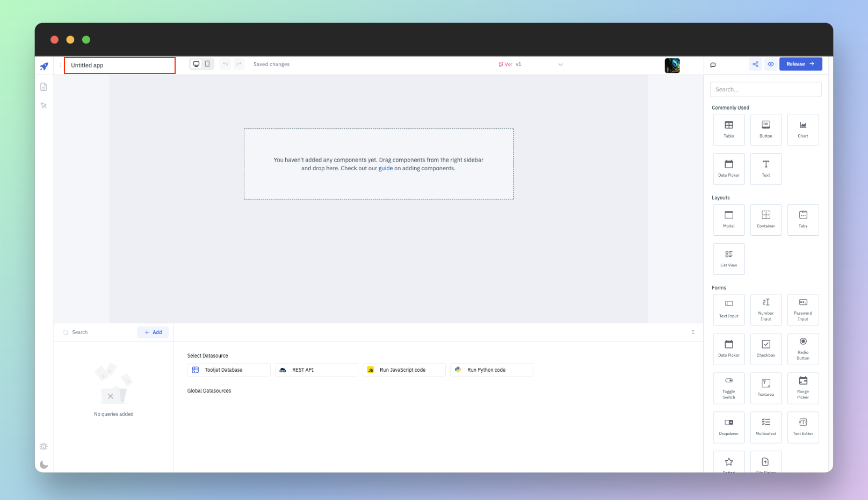Viewport: 868px width, 500px height.
Task: Switch canvas to mobile layout
Action: pyautogui.click(x=207, y=64)
